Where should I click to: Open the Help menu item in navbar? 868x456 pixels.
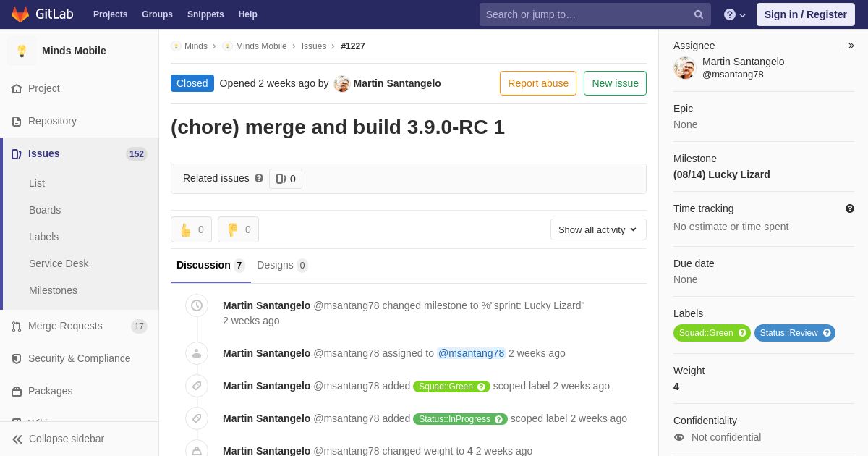248,14
